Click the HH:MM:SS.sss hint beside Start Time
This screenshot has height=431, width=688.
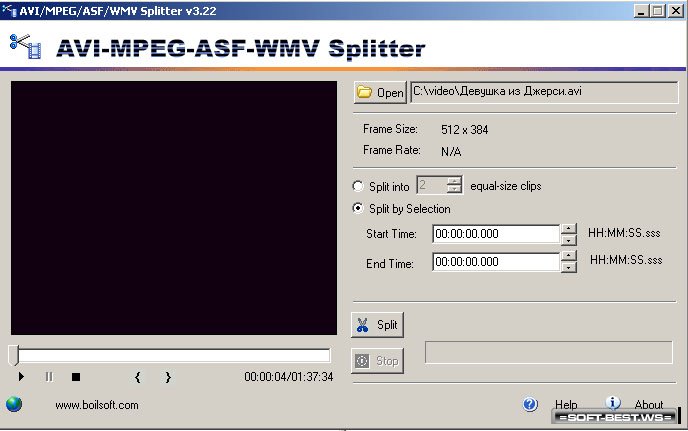(x=624, y=233)
